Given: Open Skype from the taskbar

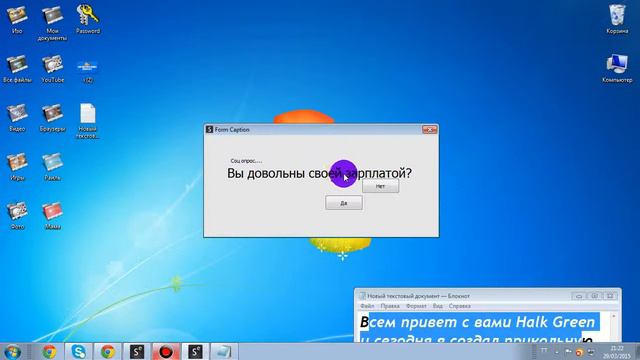Looking at the screenshot, I should (x=78, y=352).
